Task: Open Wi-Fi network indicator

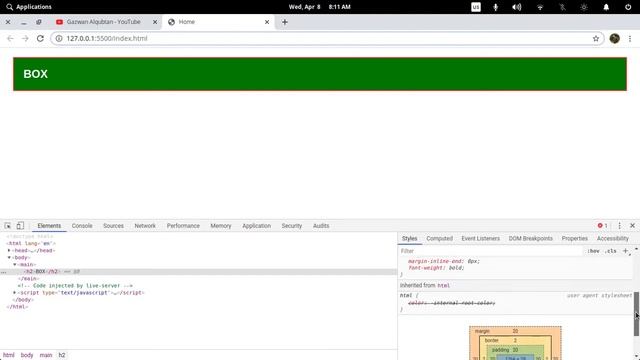Action: (x=540, y=7)
